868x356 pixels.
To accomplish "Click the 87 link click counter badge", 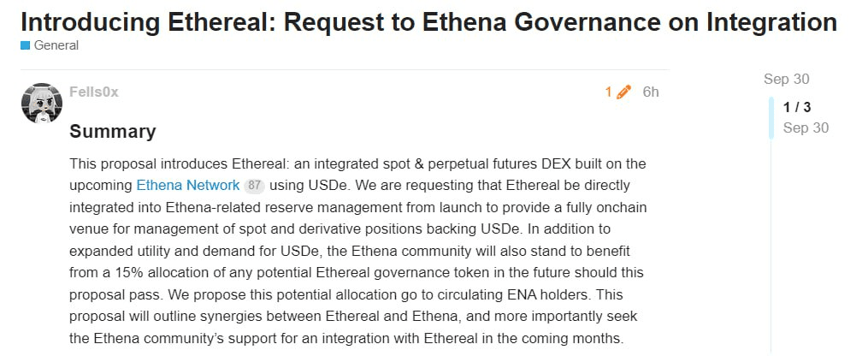I will click(254, 186).
